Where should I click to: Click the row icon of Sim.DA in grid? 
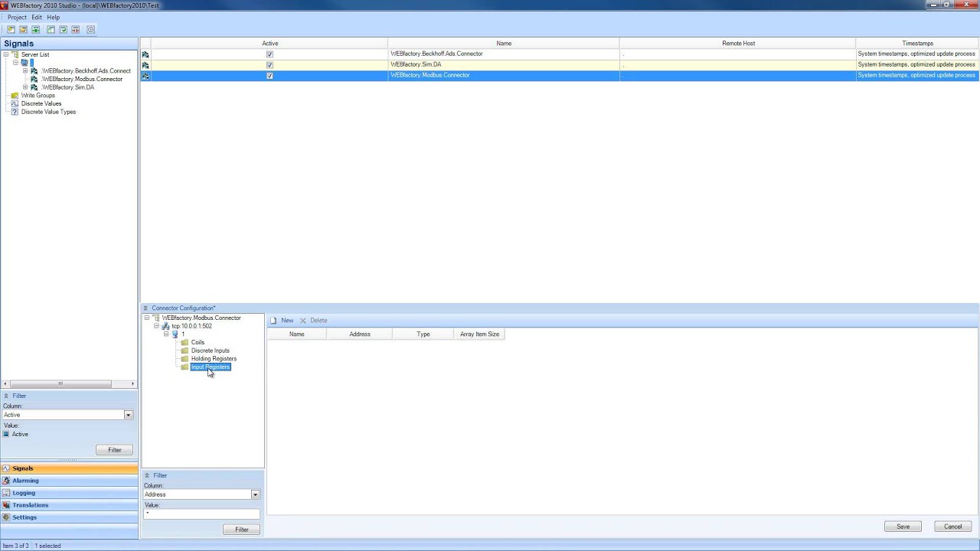pos(145,65)
